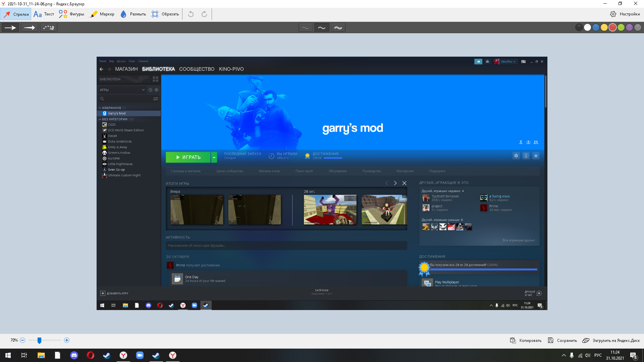Zoom out with the minus button
This screenshot has width=644, height=362.
click(22, 340)
